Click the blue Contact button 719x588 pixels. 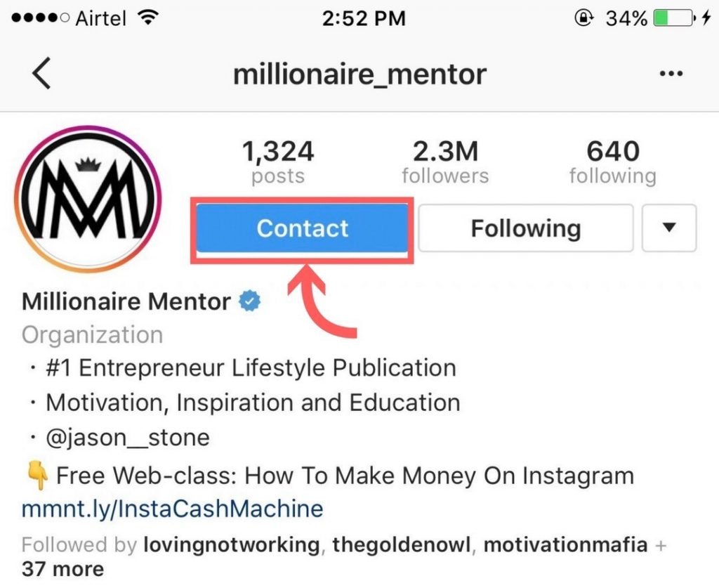[x=302, y=228]
